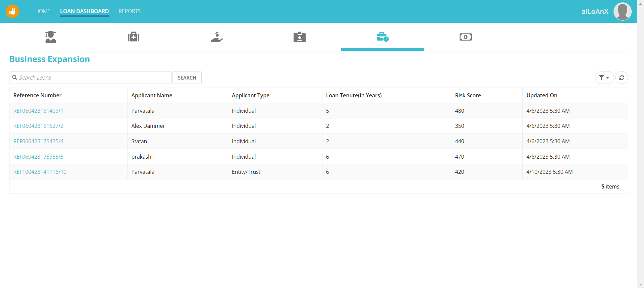This screenshot has height=288, width=644.
Task: Open loan REF060423175955/5
Action: (x=38, y=157)
